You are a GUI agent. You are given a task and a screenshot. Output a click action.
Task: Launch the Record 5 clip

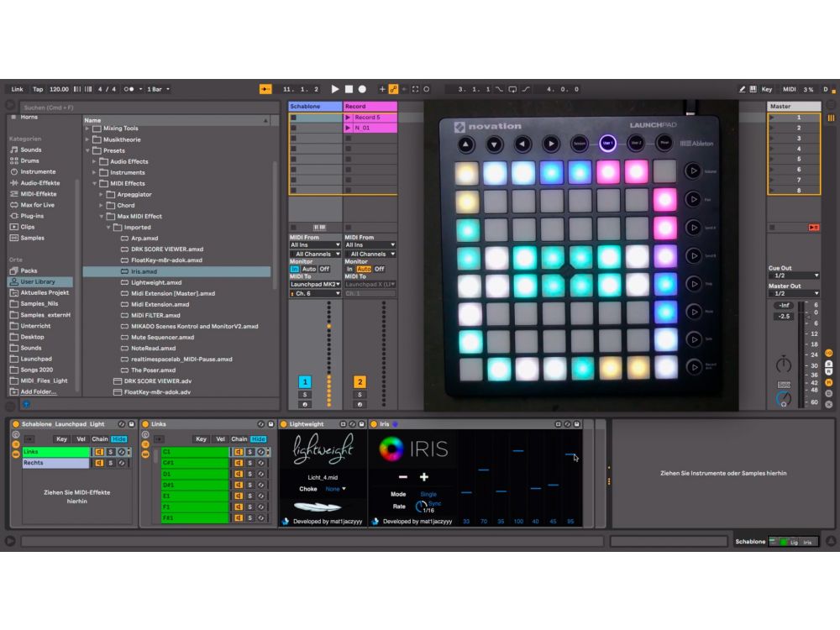(x=349, y=118)
